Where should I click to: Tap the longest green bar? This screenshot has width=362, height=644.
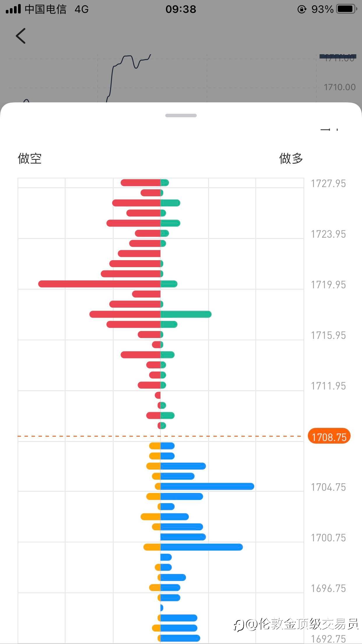pyautogui.click(x=186, y=314)
